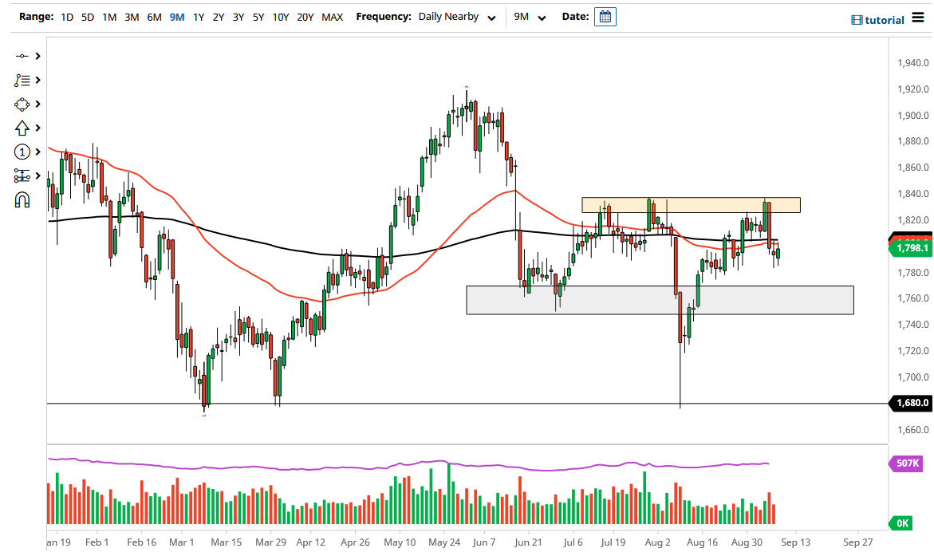Set range to 1Y
The width and height of the screenshot is (934, 560).
[x=199, y=17]
